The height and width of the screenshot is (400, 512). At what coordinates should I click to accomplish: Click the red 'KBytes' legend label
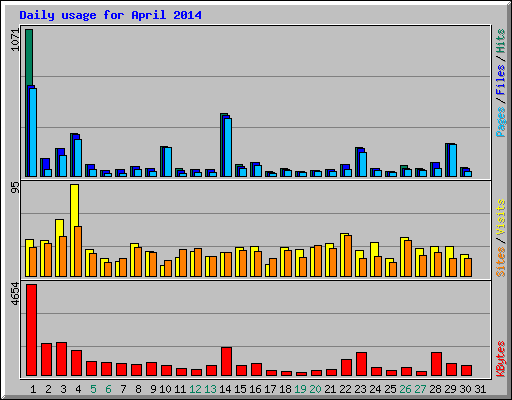(501, 359)
